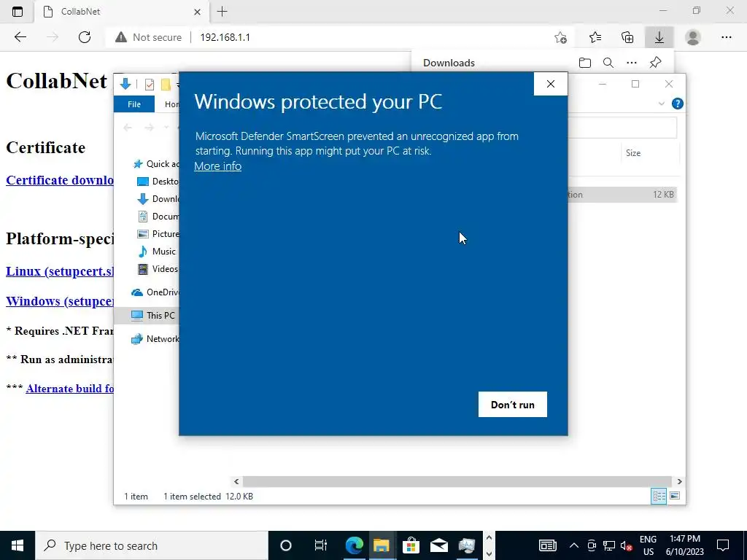Go back in Edge browser
The width and height of the screenshot is (747, 560).
(20, 37)
